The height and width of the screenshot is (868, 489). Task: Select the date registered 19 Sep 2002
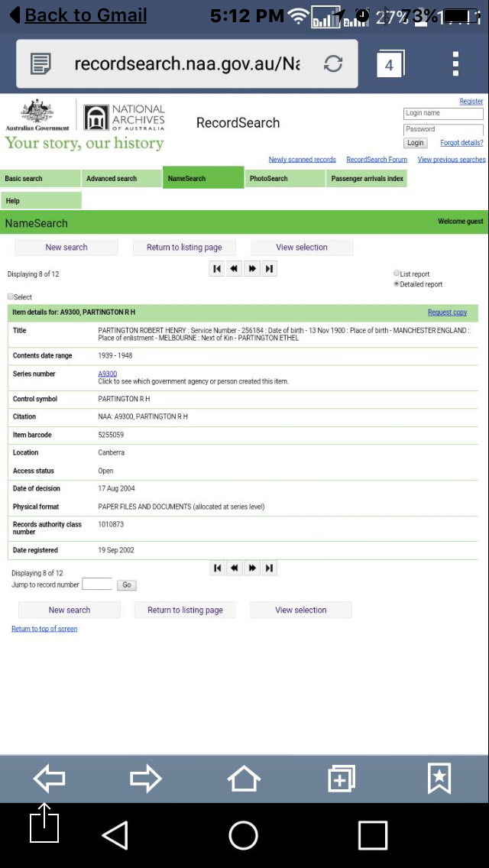[x=116, y=550]
